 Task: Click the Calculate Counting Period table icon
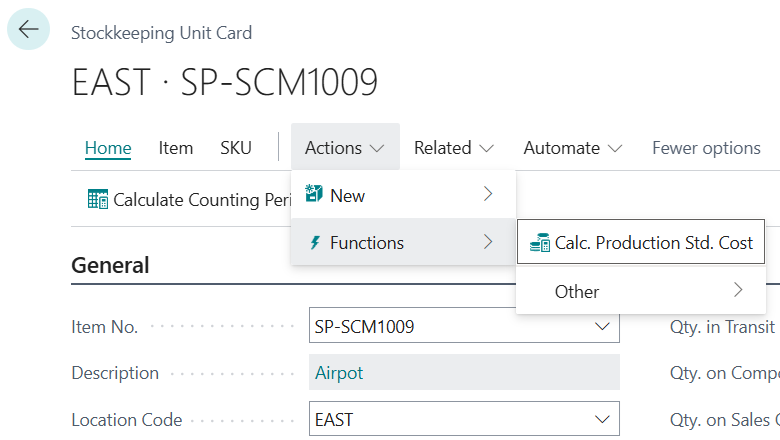(x=98, y=199)
